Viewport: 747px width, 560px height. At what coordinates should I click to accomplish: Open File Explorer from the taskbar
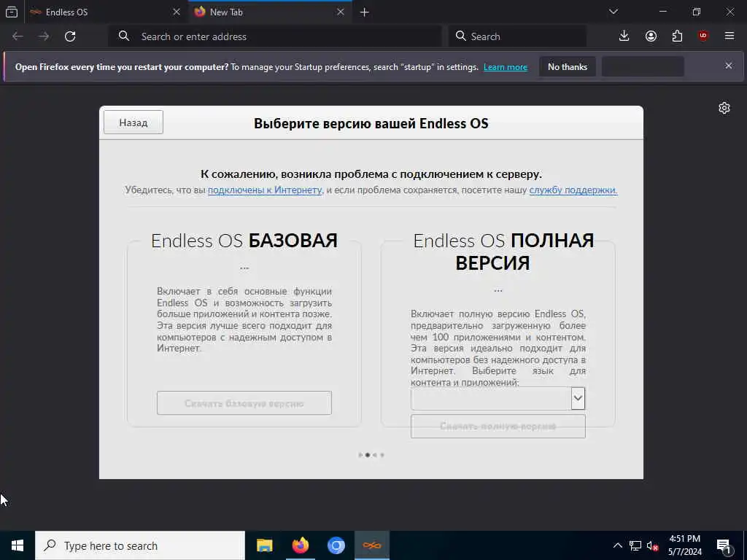point(264,545)
